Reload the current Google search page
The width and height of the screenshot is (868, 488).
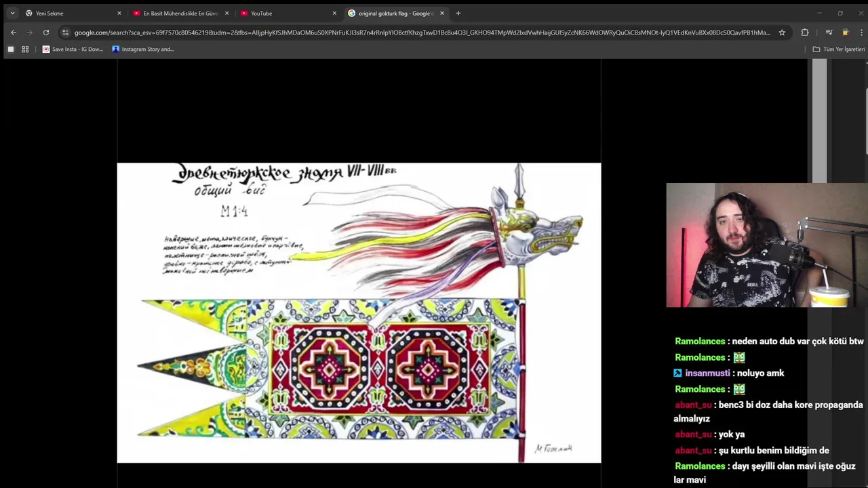point(46,33)
